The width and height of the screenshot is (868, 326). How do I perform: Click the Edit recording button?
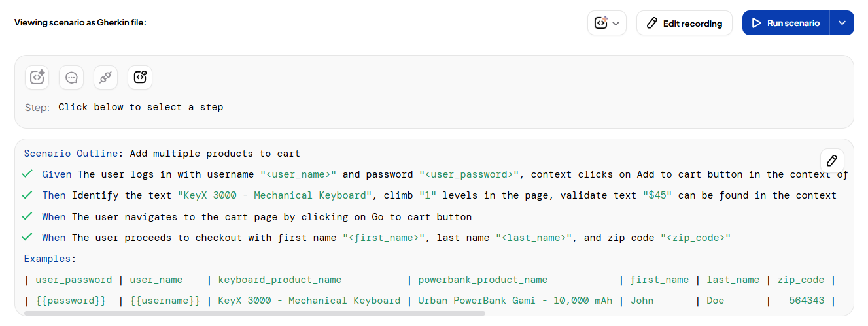coord(684,23)
